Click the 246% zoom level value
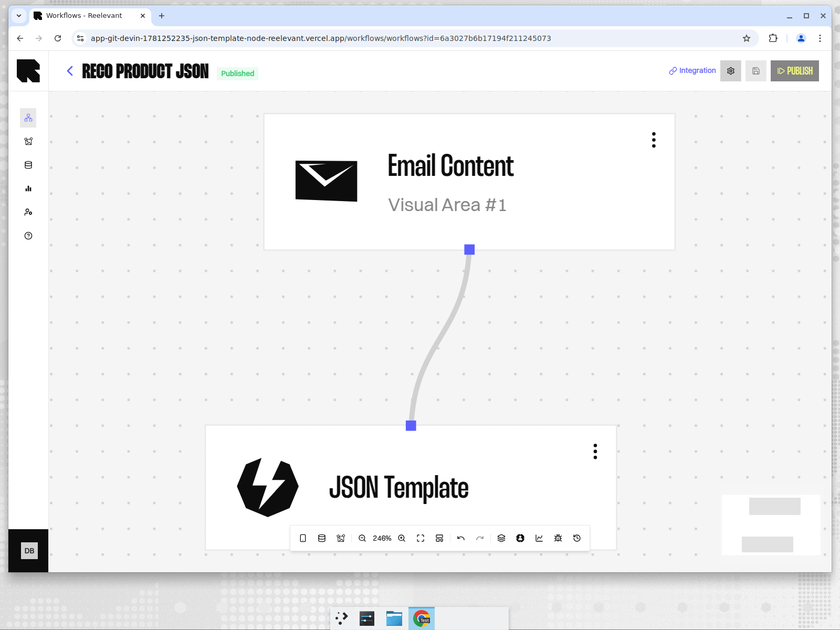The width and height of the screenshot is (840, 630). pyautogui.click(x=382, y=538)
